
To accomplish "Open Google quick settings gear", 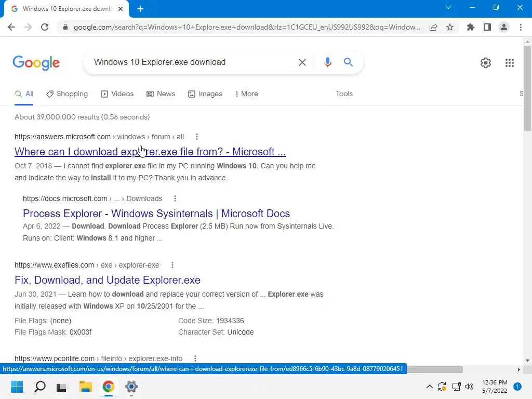I will point(486,63).
